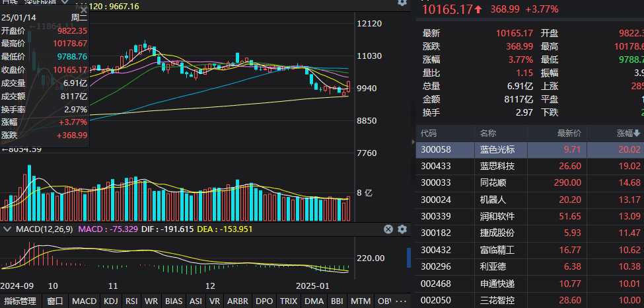This screenshot has width=644, height=308.
Task: Click index price 10165.17 header
Action: (x=447, y=9)
